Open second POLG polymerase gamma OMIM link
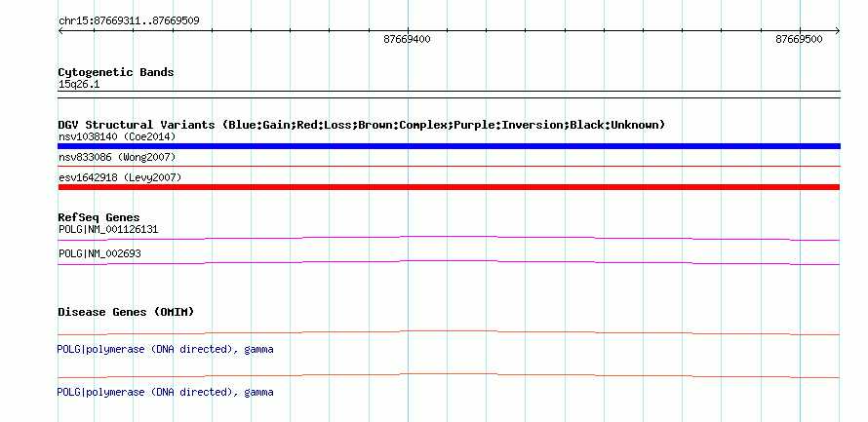Screen dimensions: 868x422 pos(165,392)
